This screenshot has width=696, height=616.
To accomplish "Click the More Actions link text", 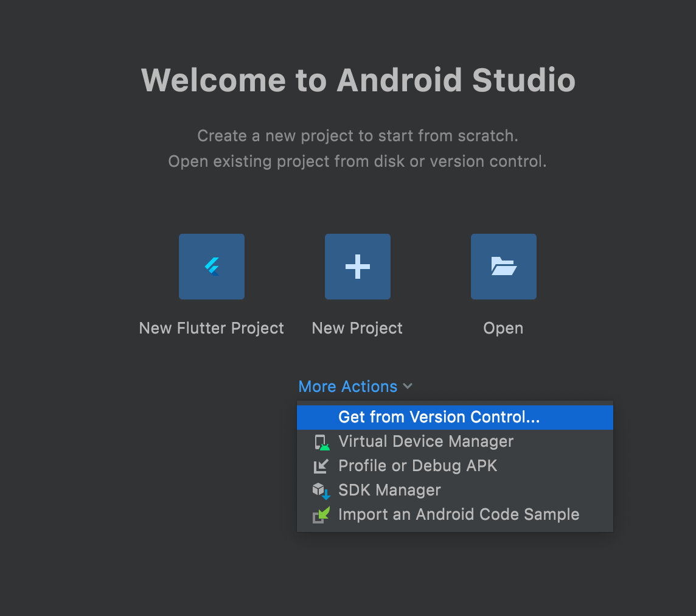I will pos(347,387).
